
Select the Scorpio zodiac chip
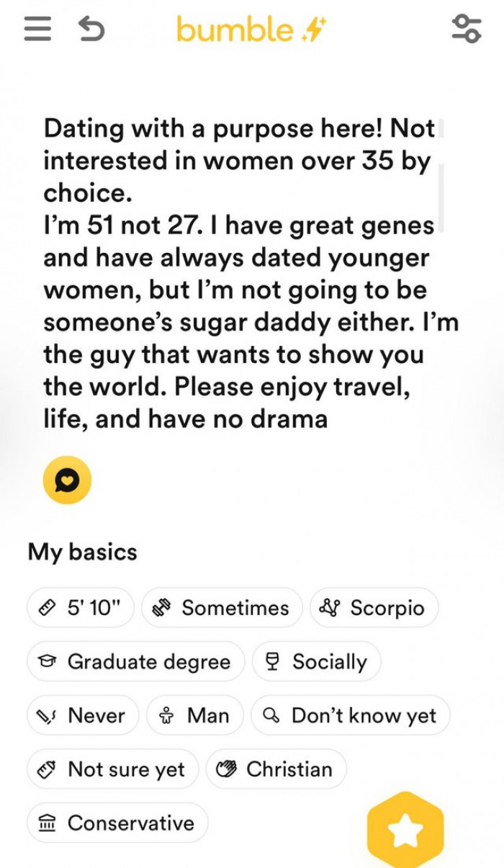[374, 607]
